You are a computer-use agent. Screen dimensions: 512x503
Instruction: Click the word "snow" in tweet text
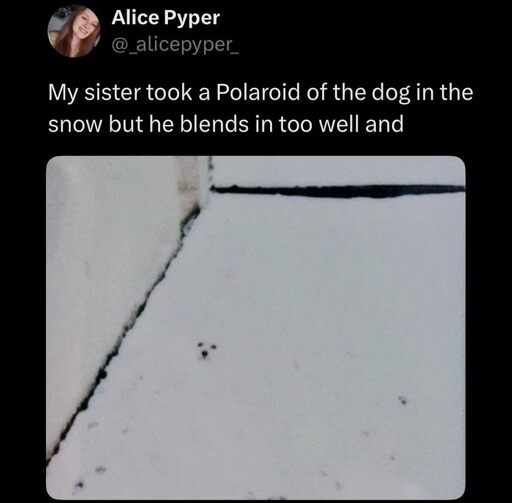coord(75,125)
